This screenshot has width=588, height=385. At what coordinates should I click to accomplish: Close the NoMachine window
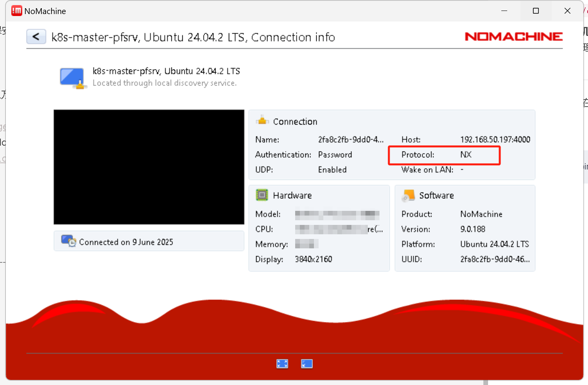(x=568, y=11)
